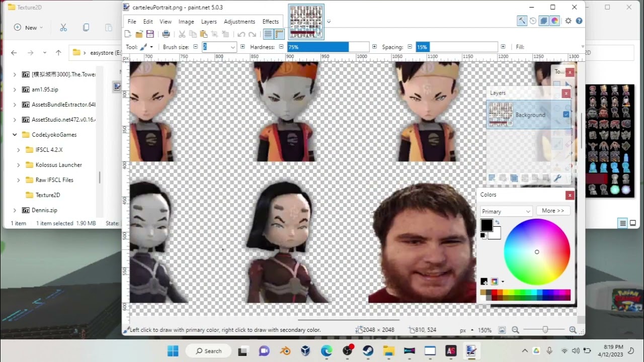Increase Brush size with plus button
The height and width of the screenshot is (362, 644).
coord(243,47)
